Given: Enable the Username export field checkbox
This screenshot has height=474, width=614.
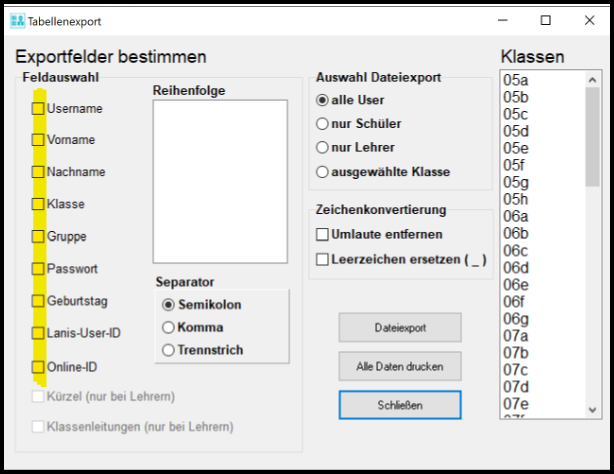Looking at the screenshot, I should [39, 108].
